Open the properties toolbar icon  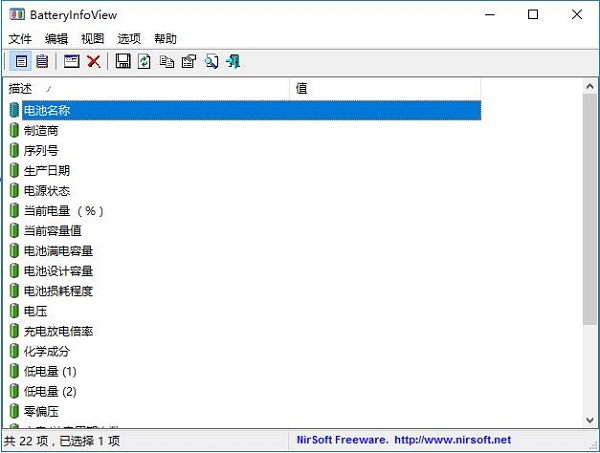pyautogui.click(x=189, y=61)
